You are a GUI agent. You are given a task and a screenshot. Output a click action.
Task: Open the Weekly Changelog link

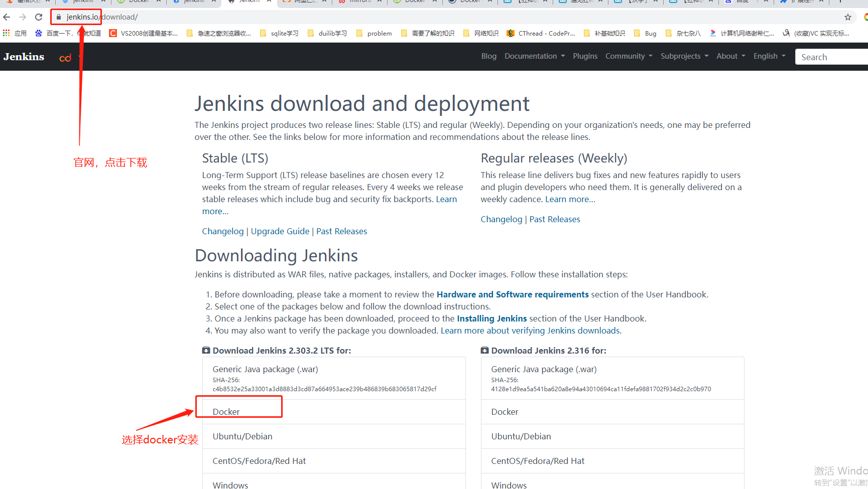pyautogui.click(x=502, y=219)
